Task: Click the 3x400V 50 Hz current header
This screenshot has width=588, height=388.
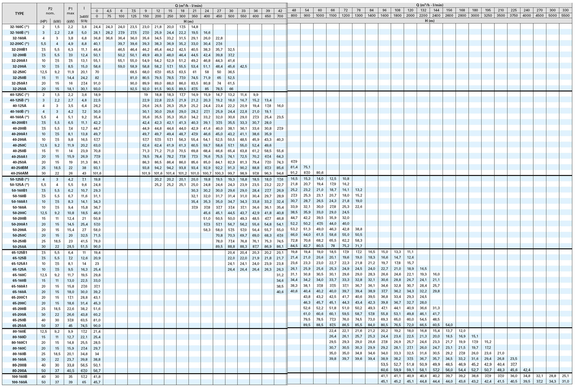Action: pyautogui.click(x=84, y=19)
